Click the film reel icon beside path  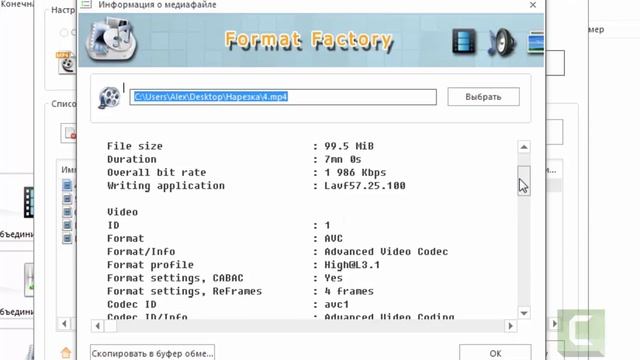click(109, 98)
